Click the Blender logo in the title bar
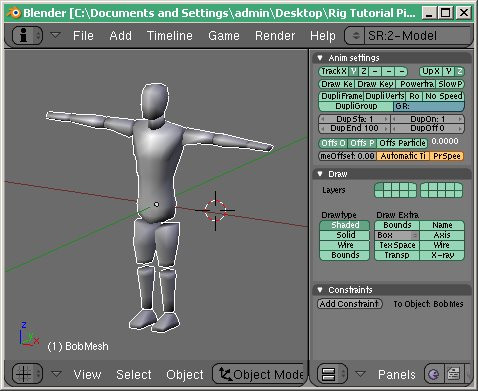This screenshot has height=391, width=478. pyautogui.click(x=14, y=13)
